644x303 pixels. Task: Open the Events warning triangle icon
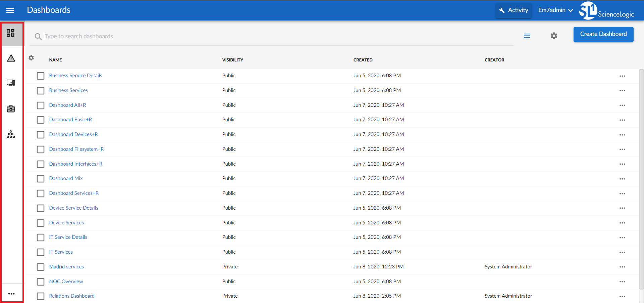[x=11, y=58]
